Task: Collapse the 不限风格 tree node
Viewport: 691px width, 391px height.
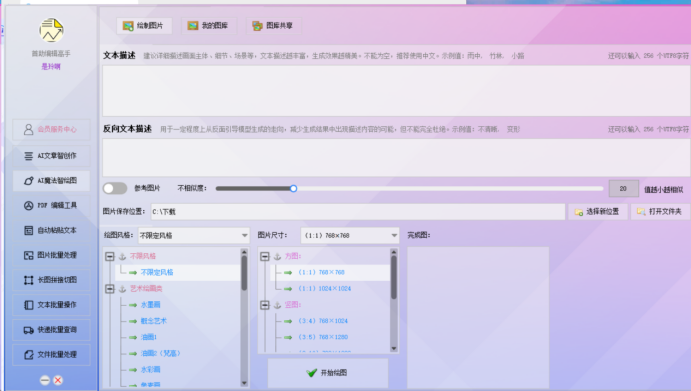Action: coord(110,256)
